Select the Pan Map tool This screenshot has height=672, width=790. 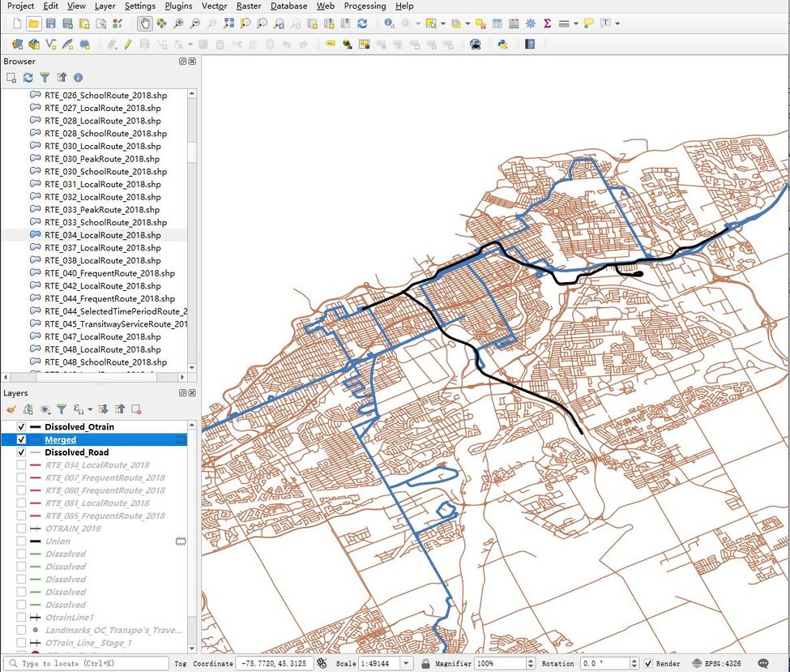click(x=146, y=24)
